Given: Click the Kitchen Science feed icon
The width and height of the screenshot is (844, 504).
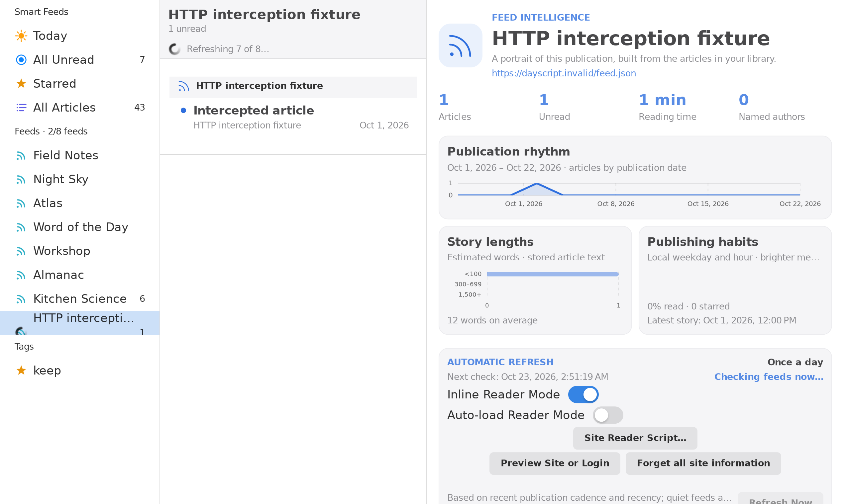Looking at the screenshot, I should point(21,299).
